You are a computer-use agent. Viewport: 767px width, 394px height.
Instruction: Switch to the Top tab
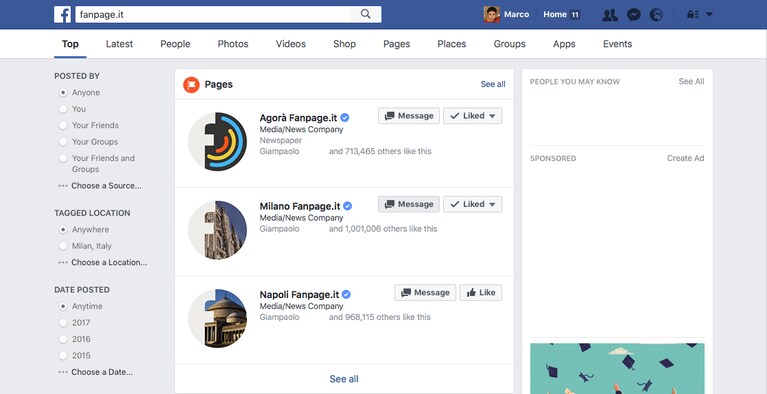[x=70, y=44]
